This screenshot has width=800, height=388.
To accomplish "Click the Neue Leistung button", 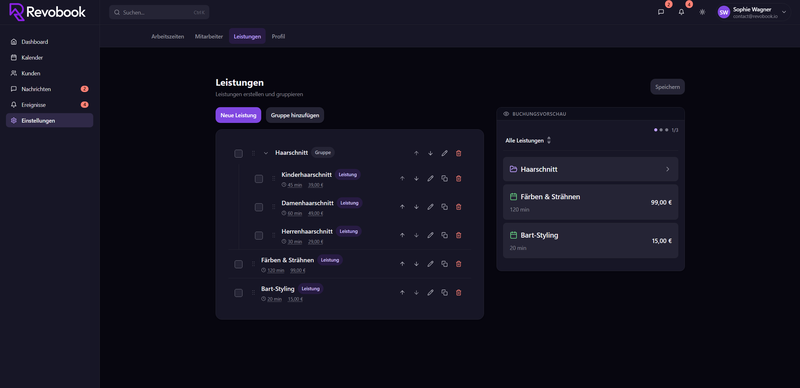I will 238,115.
